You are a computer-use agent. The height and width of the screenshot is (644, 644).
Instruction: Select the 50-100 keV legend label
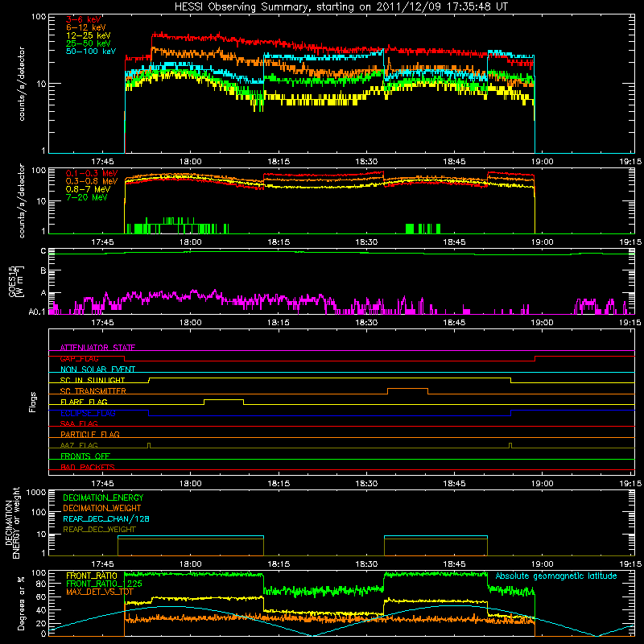pyautogui.click(x=91, y=52)
